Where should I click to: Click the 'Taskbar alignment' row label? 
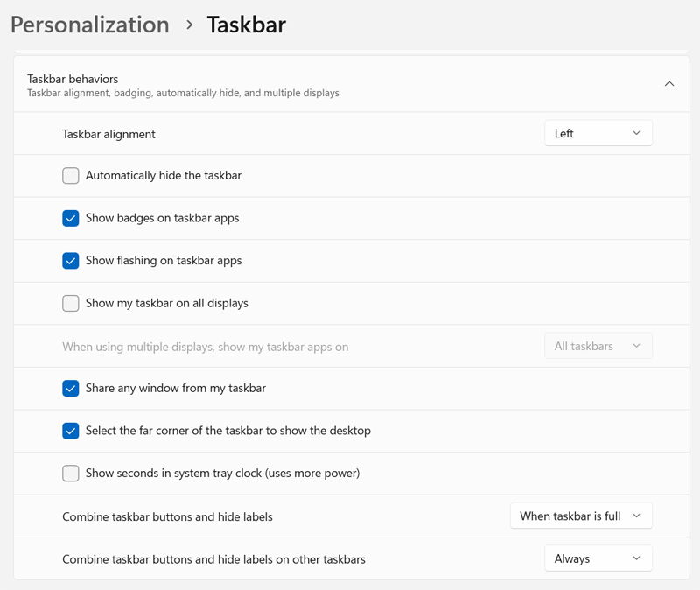click(x=108, y=134)
